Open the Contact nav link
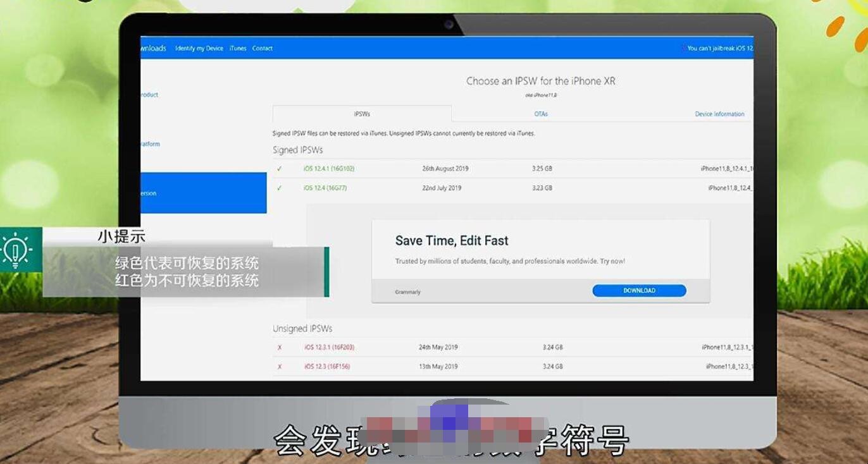The width and height of the screenshot is (868, 464). coord(263,48)
